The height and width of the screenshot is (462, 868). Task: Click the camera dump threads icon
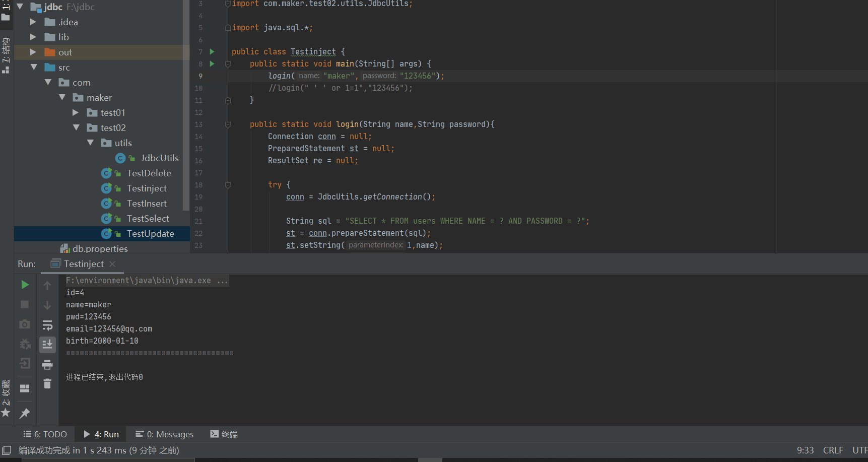coord(25,324)
